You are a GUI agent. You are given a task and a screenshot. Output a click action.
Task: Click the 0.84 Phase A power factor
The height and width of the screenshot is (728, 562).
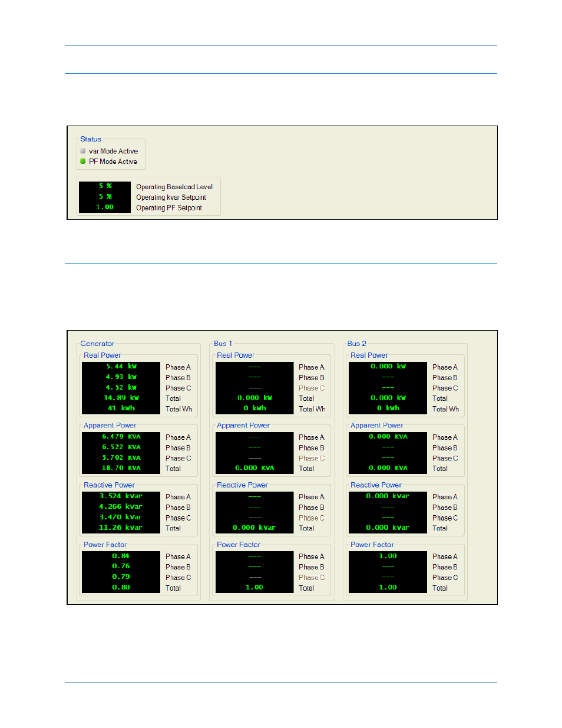tap(121, 556)
